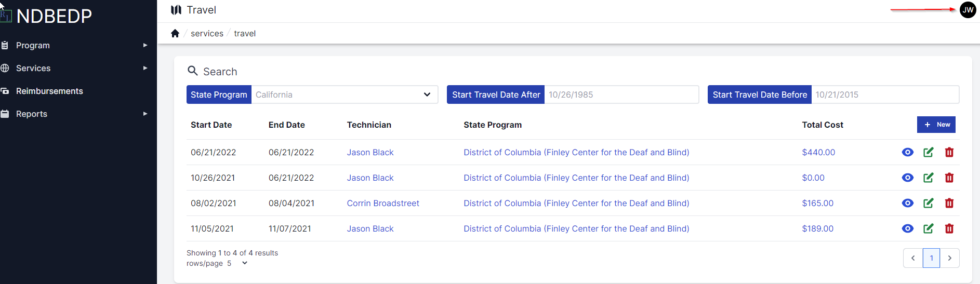This screenshot has width=980, height=284.
Task: Click the New travel button
Action: coord(936,125)
